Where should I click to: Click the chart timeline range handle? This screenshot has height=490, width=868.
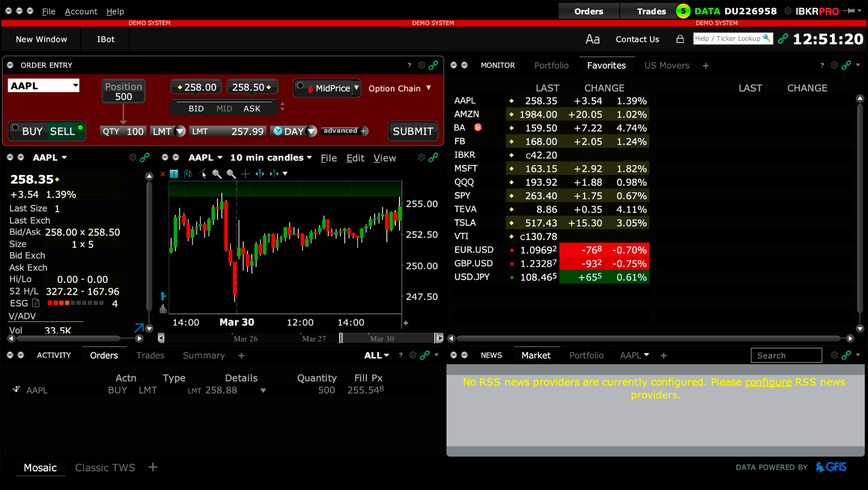(341, 338)
